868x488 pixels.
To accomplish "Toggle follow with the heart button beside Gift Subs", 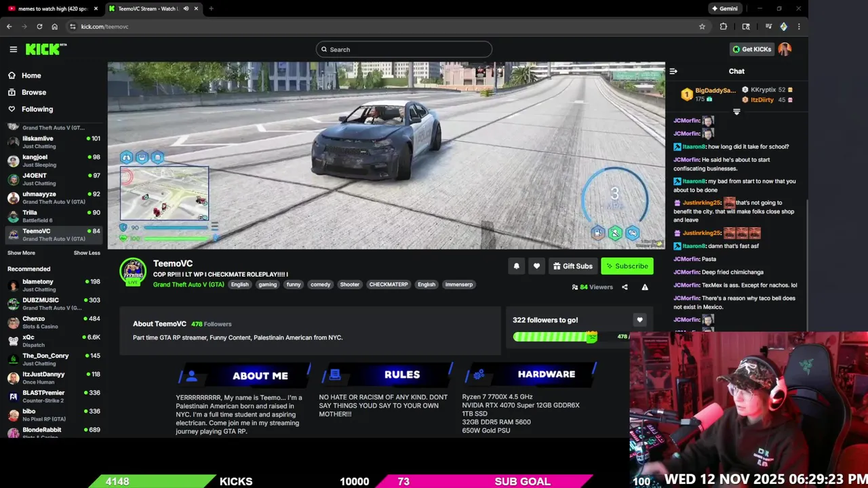I will coord(536,266).
